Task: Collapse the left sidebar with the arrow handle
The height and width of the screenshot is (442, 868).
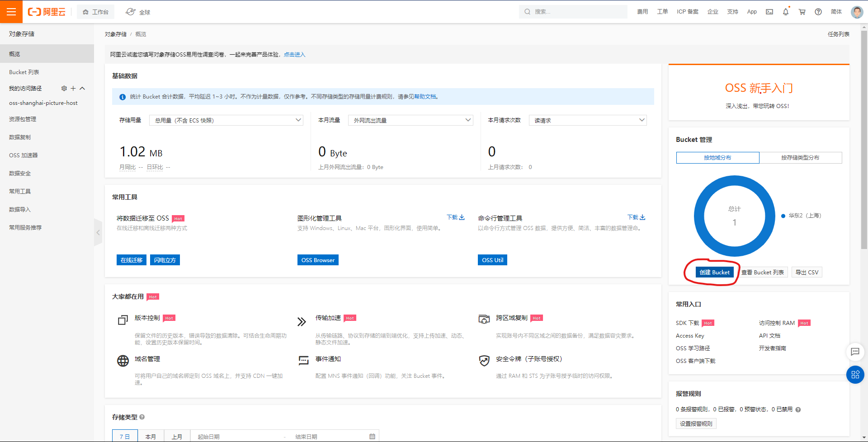Action: point(98,232)
